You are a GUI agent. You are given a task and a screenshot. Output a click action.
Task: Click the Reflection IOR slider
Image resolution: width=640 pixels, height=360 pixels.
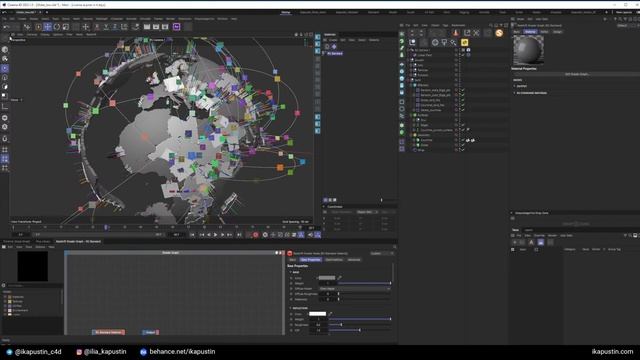pyautogui.click(x=360, y=330)
